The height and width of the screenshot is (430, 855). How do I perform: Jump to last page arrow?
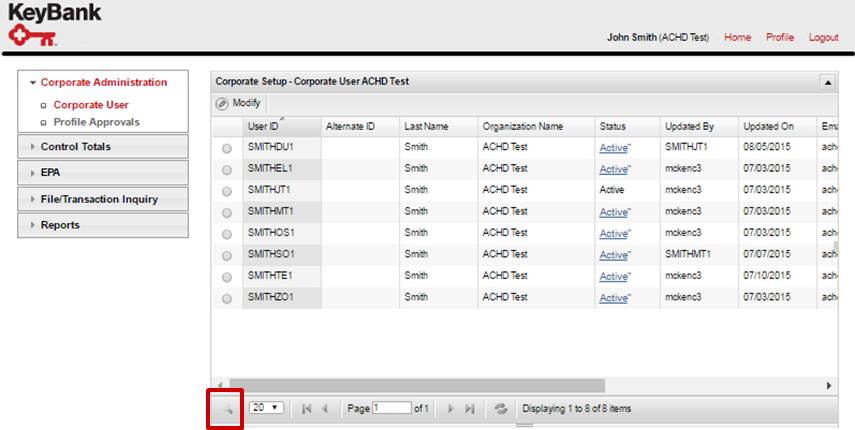469,408
